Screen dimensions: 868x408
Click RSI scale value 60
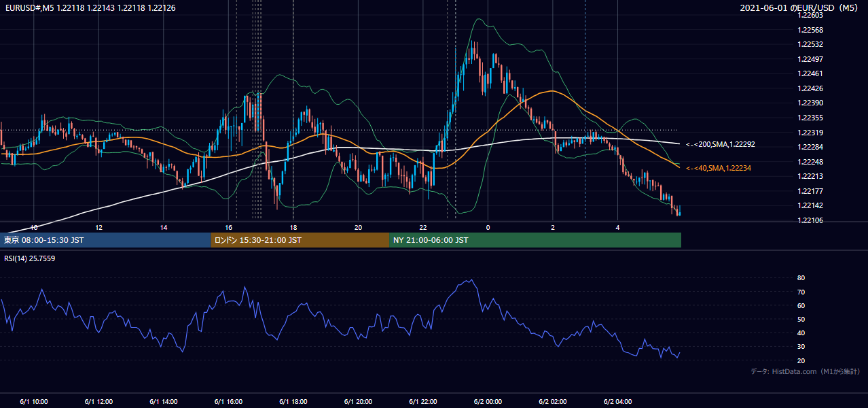click(801, 305)
